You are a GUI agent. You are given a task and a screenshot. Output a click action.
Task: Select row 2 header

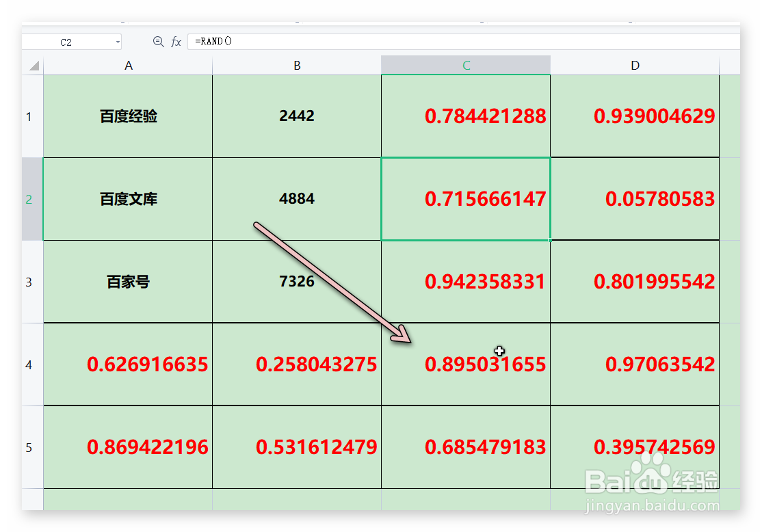pyautogui.click(x=33, y=199)
